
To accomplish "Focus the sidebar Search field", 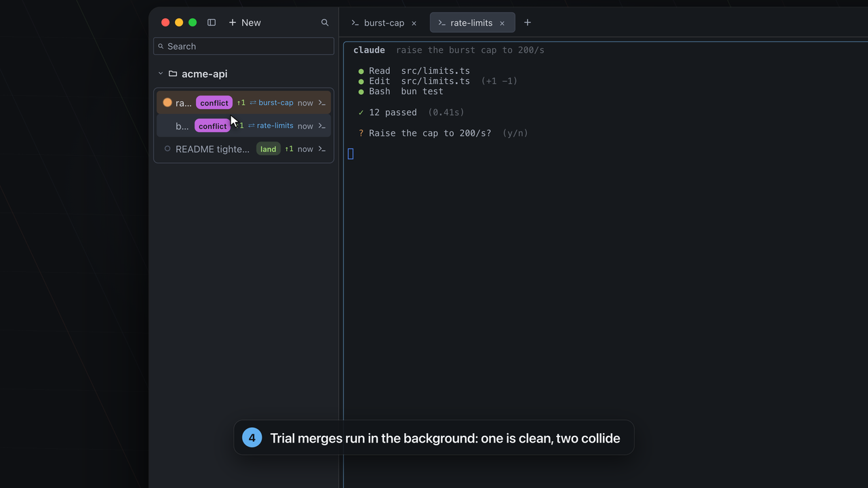I will click(243, 46).
